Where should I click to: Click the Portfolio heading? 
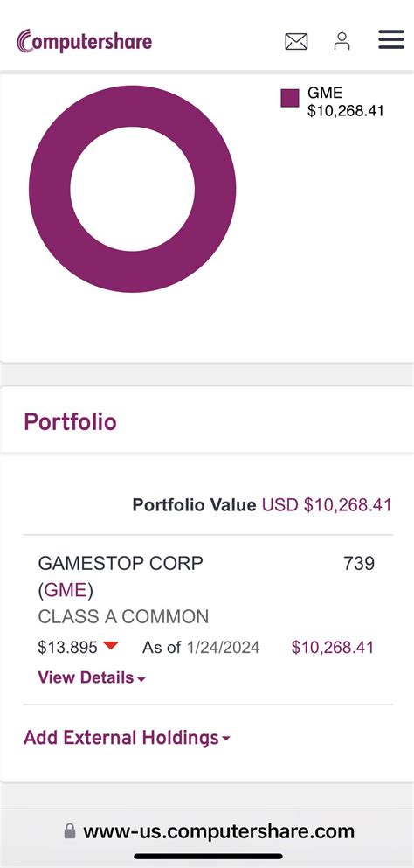tap(70, 422)
